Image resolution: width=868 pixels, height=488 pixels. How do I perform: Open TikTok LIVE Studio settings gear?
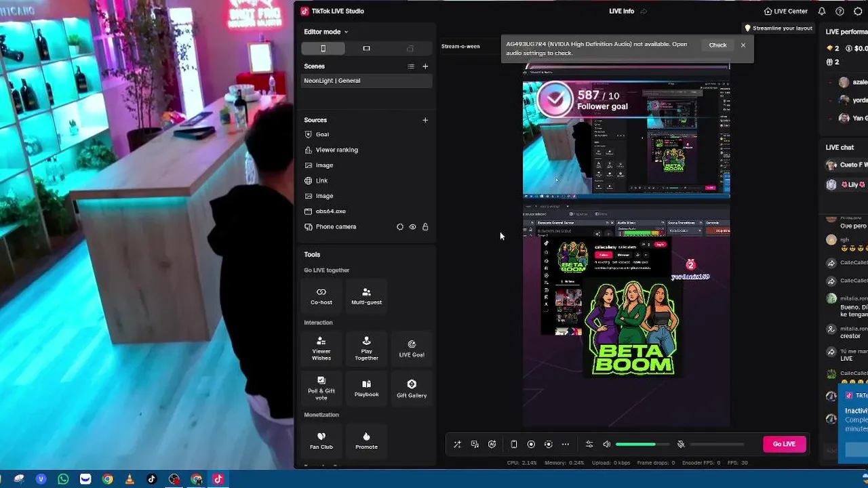click(858, 12)
